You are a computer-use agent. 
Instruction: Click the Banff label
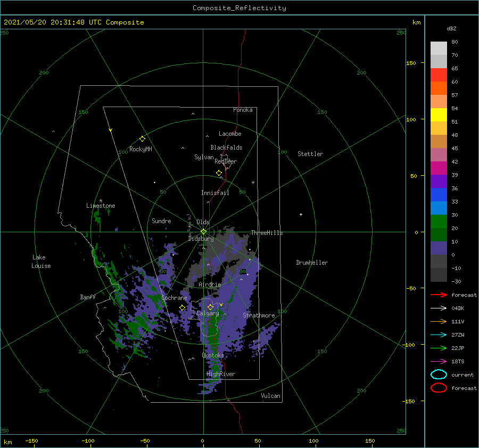coord(88,297)
